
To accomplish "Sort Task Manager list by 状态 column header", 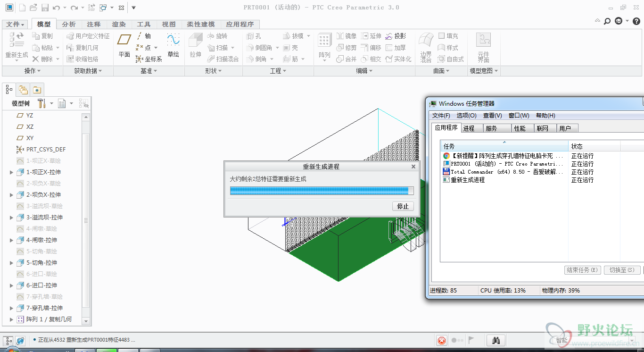I will point(594,146).
